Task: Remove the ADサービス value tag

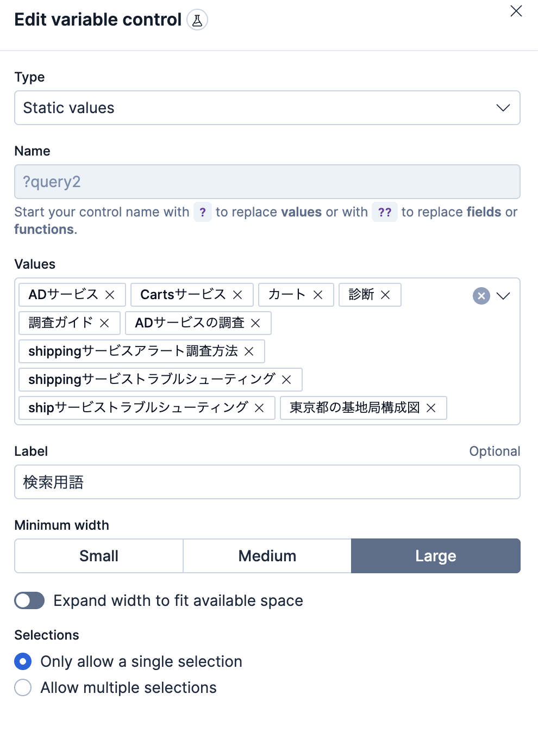Action: (x=110, y=295)
